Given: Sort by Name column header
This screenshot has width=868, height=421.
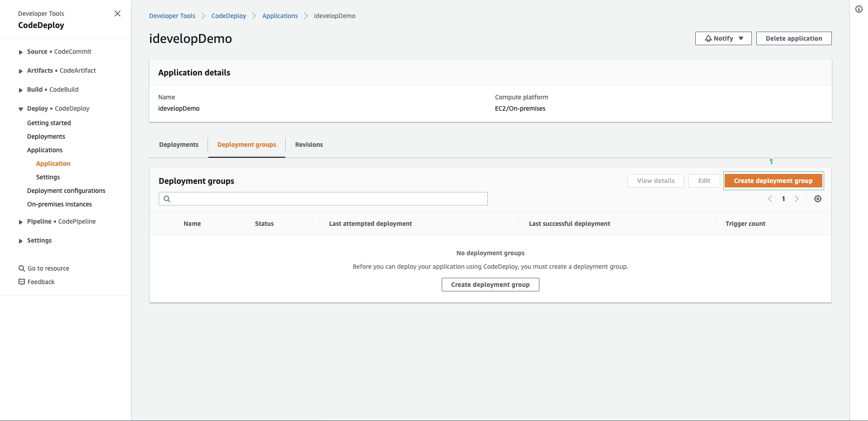Looking at the screenshot, I should coord(192,224).
